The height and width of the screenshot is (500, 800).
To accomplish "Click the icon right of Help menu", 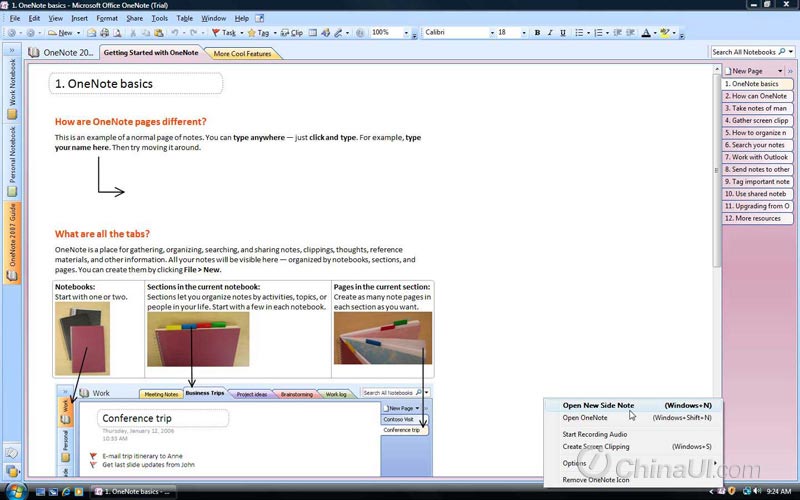I will pos(260,18).
